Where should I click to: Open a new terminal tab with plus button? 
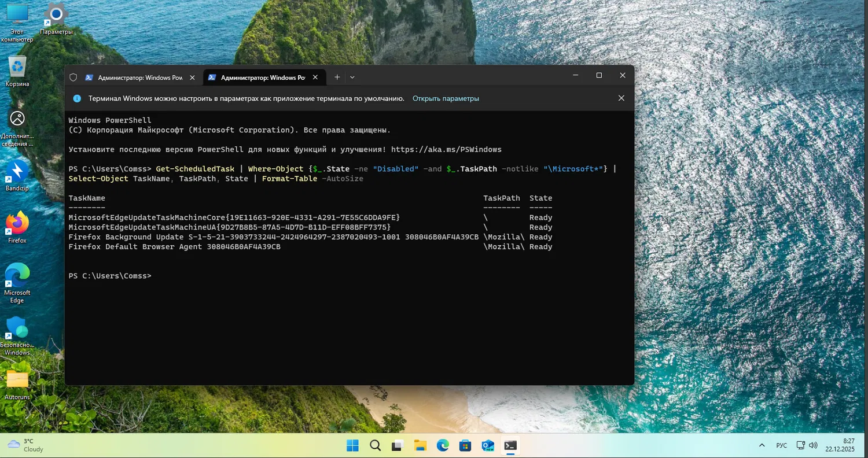click(x=337, y=77)
